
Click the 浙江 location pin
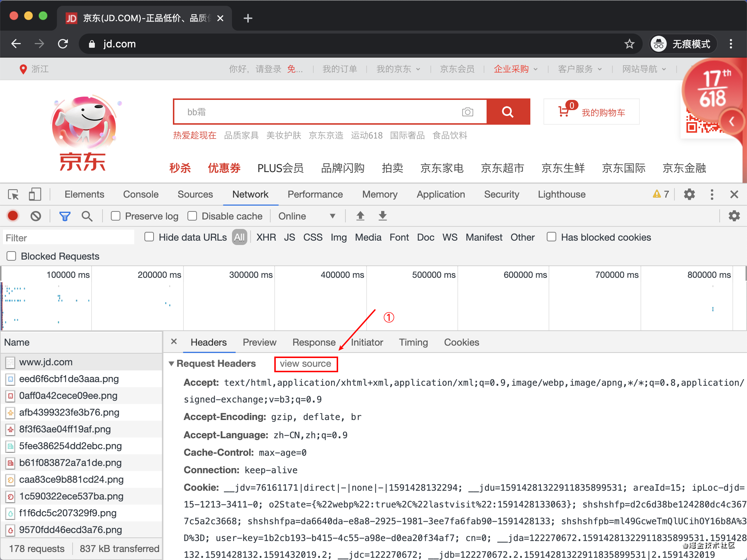click(x=23, y=69)
